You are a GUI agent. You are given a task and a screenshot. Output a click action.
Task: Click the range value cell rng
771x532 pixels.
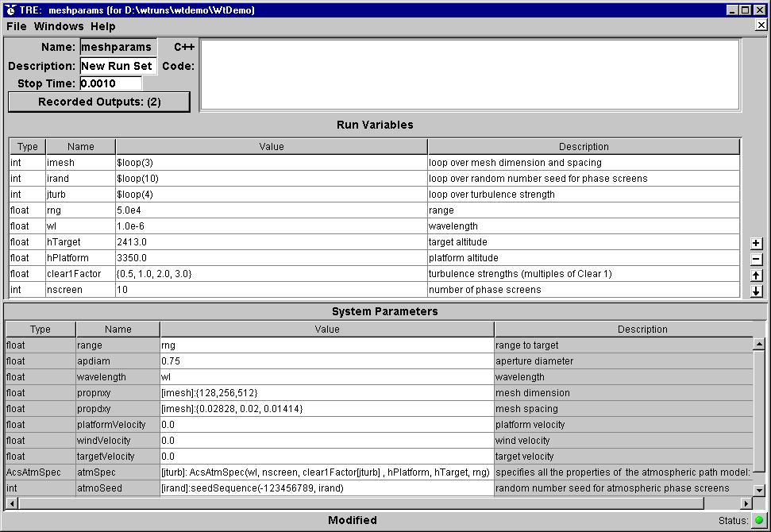(x=327, y=345)
